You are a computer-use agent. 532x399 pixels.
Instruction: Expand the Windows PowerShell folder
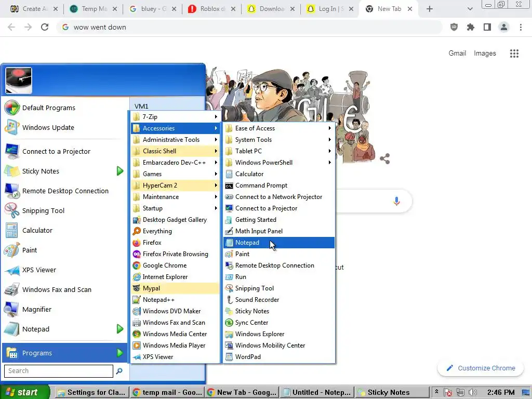pyautogui.click(x=279, y=163)
